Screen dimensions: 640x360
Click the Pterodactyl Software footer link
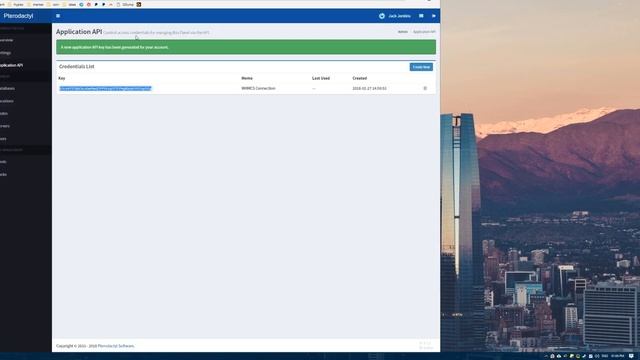coord(116,346)
